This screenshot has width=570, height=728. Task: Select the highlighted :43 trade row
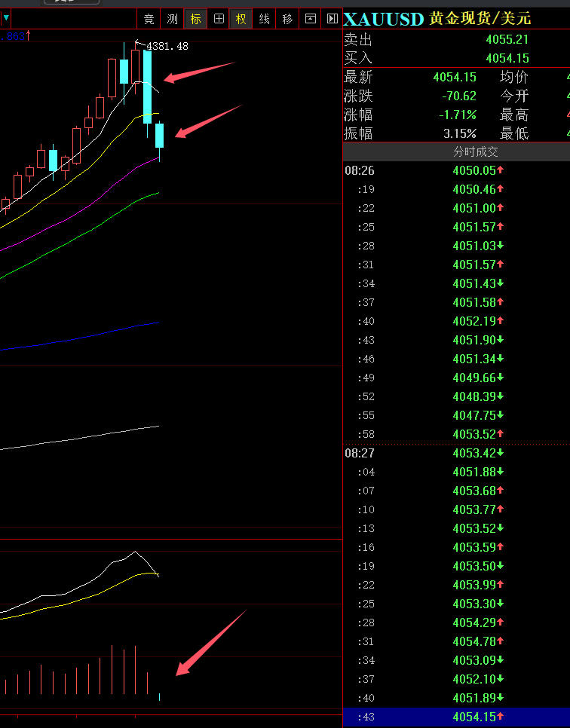coord(456,717)
